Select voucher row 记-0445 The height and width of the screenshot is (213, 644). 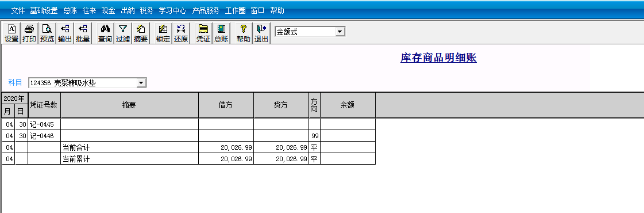(x=188, y=124)
